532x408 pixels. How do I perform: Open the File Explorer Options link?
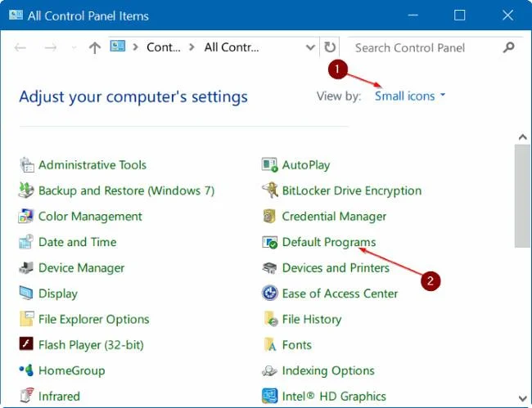coord(94,319)
